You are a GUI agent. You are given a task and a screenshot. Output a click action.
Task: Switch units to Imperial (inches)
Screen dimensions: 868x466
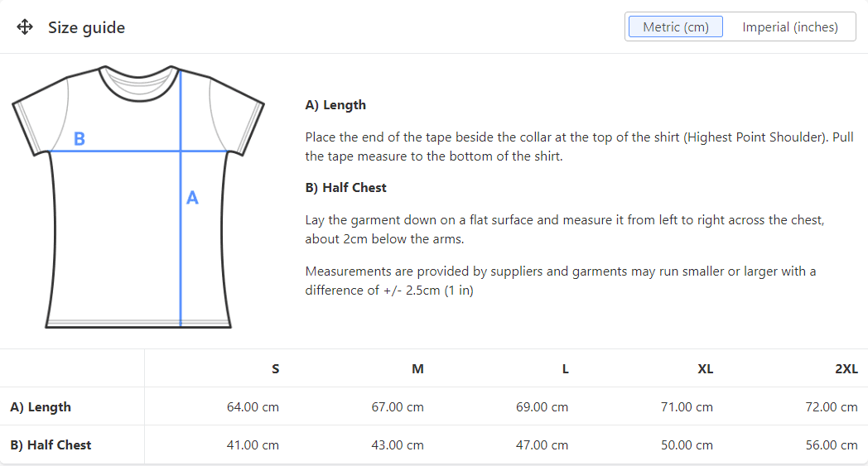(x=789, y=26)
